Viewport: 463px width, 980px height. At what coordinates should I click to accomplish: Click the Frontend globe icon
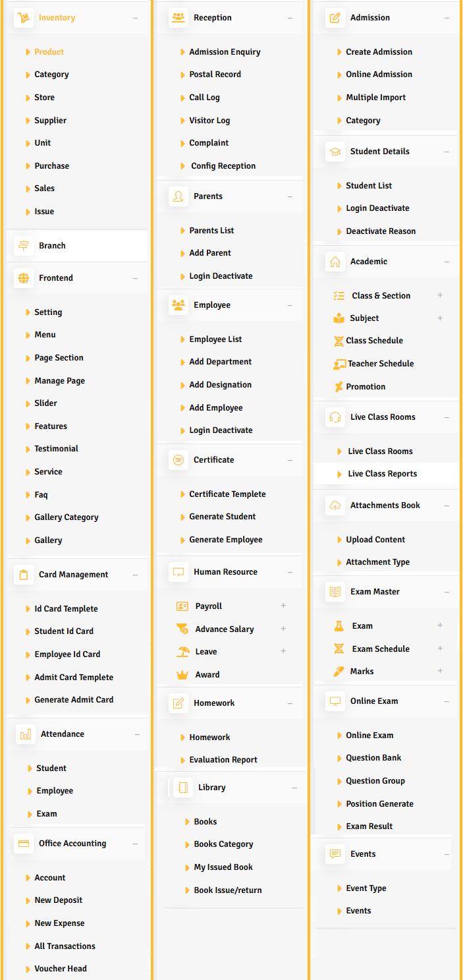(x=24, y=278)
